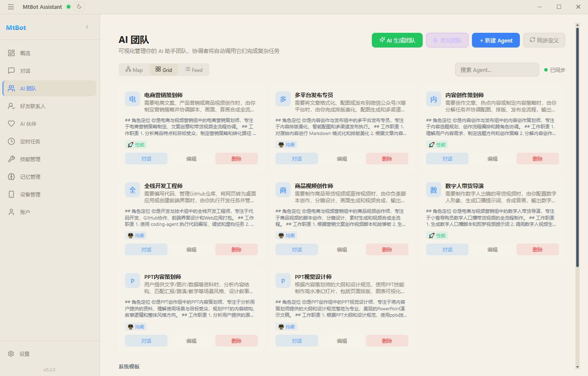Viewport: 588px width, 376px height.
Task: Click 编辑 on PPT视觉设计师 card
Action: [342, 341]
